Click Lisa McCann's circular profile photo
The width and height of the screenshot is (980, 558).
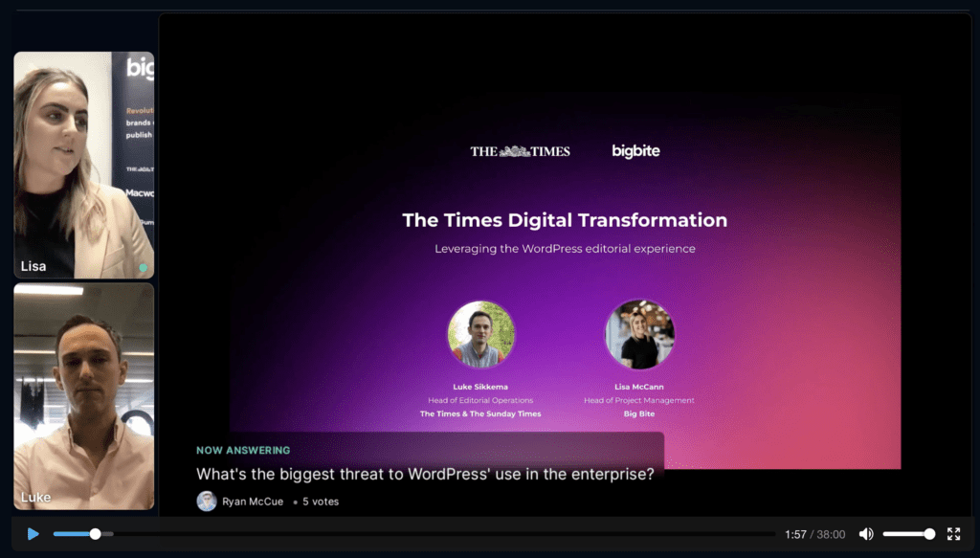coord(639,334)
